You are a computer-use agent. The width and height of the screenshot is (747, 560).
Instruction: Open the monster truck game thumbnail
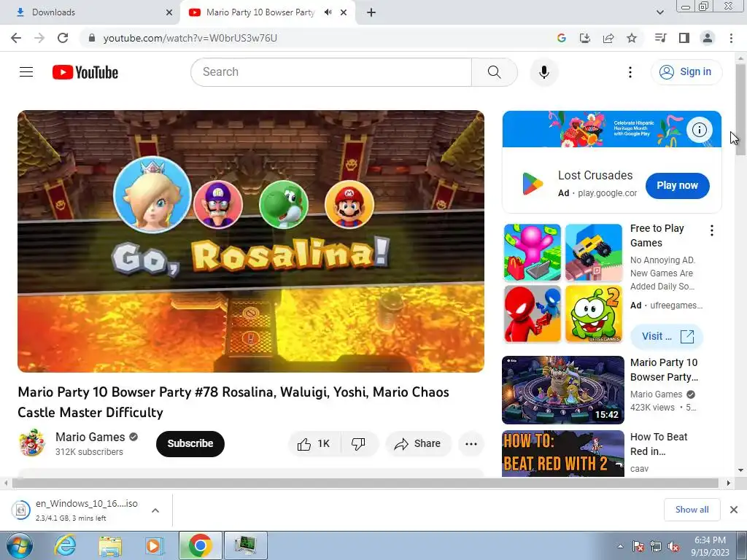pos(594,252)
